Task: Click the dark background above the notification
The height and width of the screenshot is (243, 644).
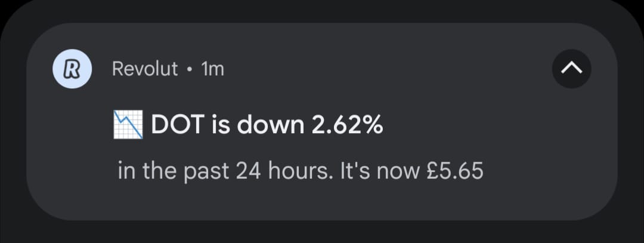Action: click(x=322, y=10)
